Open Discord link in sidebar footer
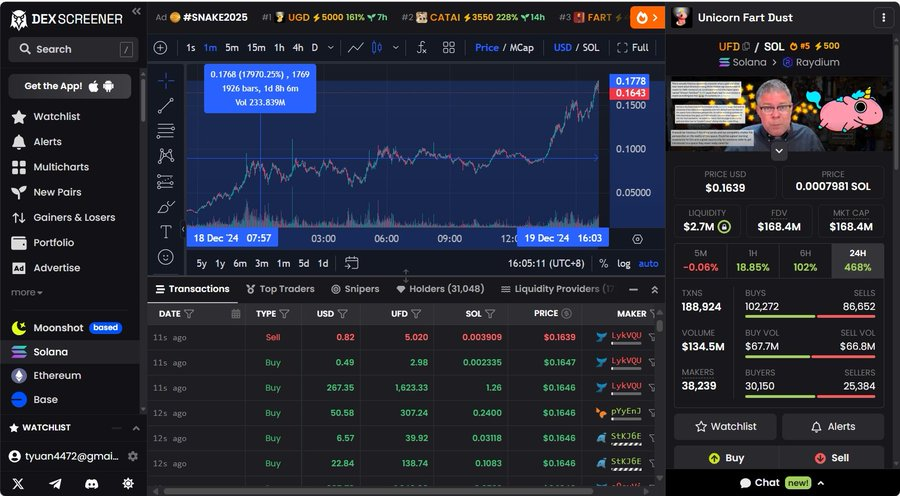This screenshot has width=900, height=496. coord(91,484)
